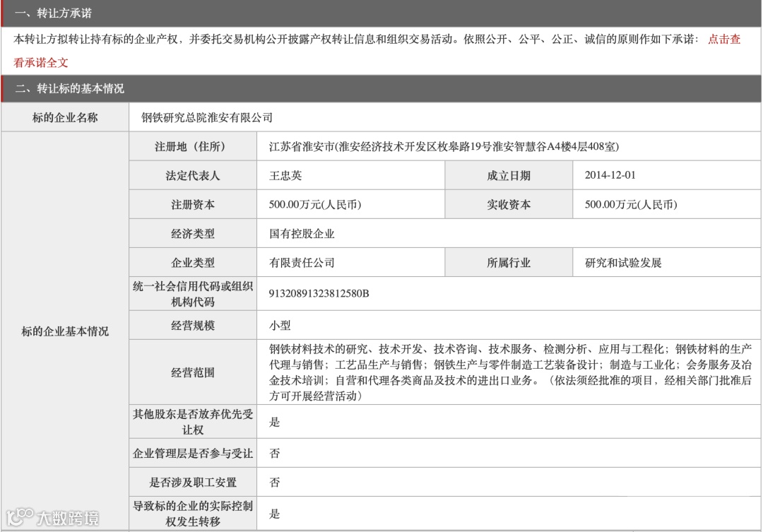The image size is (763, 532).
Task: Select the 实收资本 value 500.00万元(人民币)
Action: pyautogui.click(x=631, y=204)
